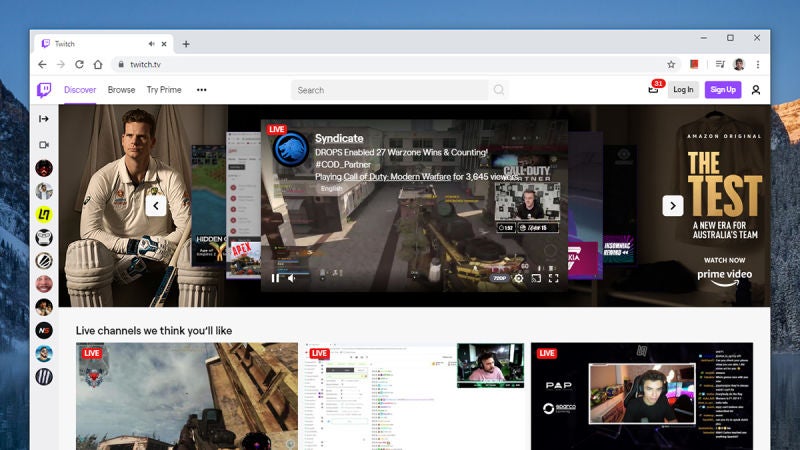
Task: Open a new browser tab
Action: point(186,44)
